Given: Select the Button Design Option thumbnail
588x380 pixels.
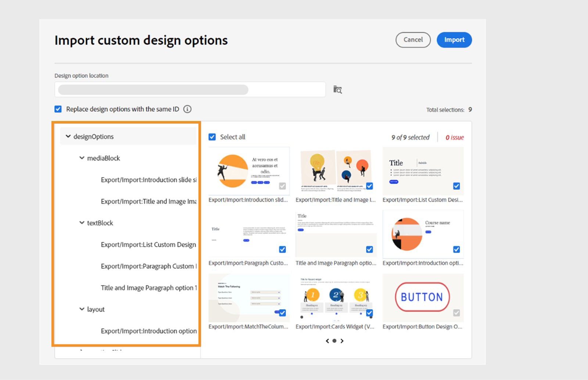Looking at the screenshot, I should tap(423, 297).
